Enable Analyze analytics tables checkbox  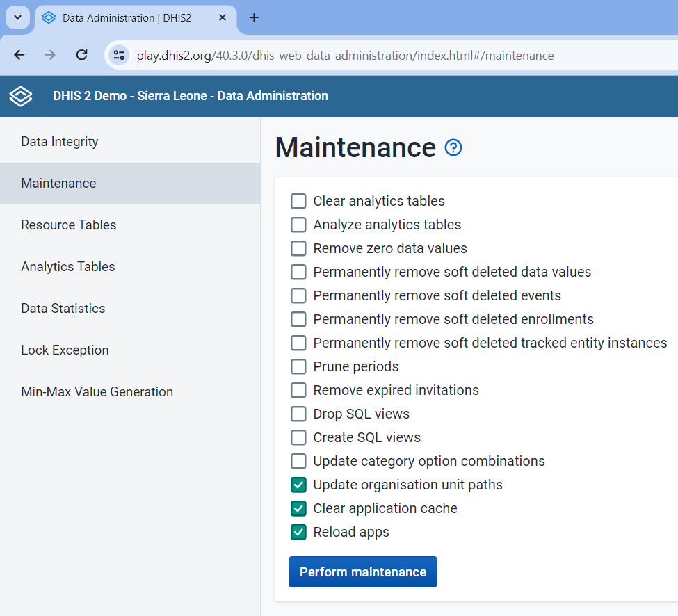click(x=298, y=225)
